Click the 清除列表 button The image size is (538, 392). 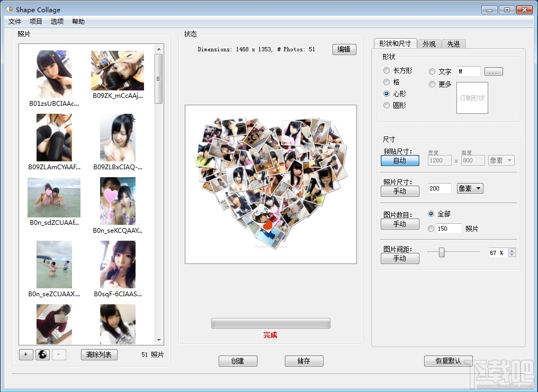click(99, 354)
